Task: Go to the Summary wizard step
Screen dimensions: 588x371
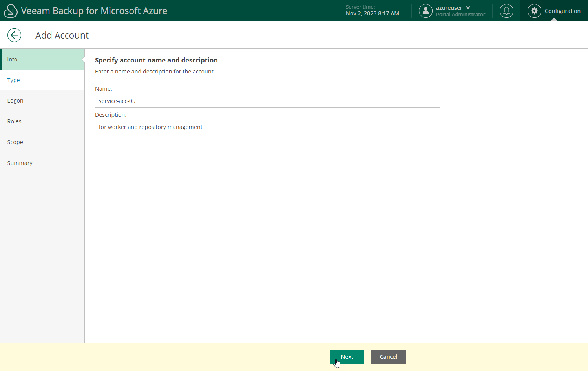Action: pyautogui.click(x=42, y=163)
